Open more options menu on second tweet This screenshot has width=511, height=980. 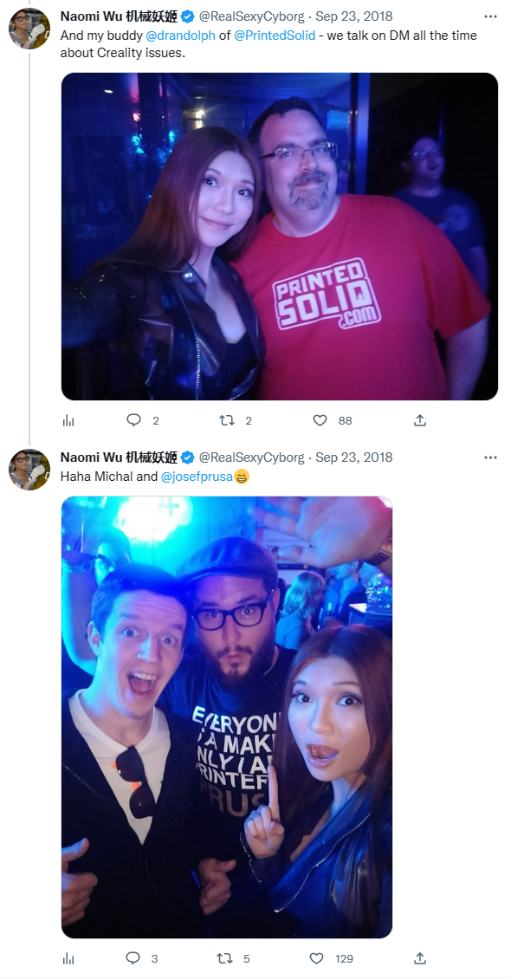(x=490, y=458)
